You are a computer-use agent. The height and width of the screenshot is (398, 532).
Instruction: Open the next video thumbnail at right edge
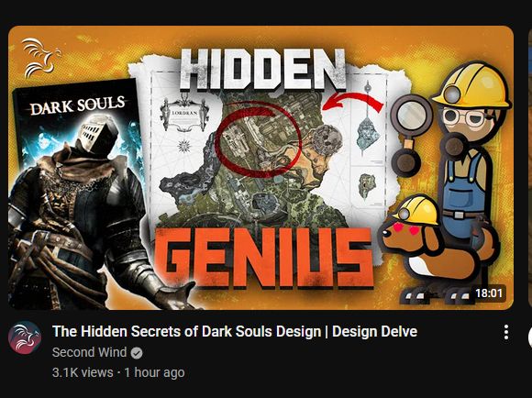click(x=530, y=166)
